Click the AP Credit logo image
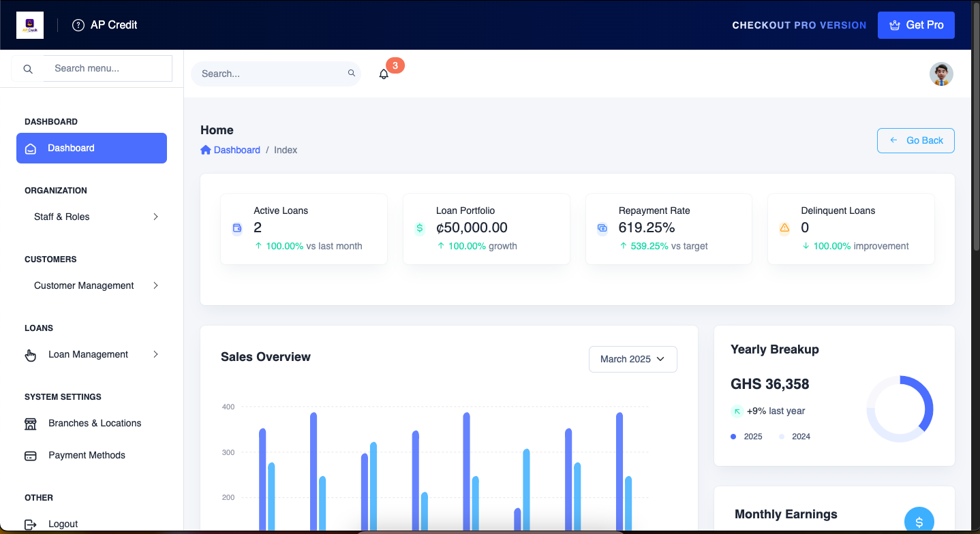Screen dimensions: 980x534 coord(30,25)
